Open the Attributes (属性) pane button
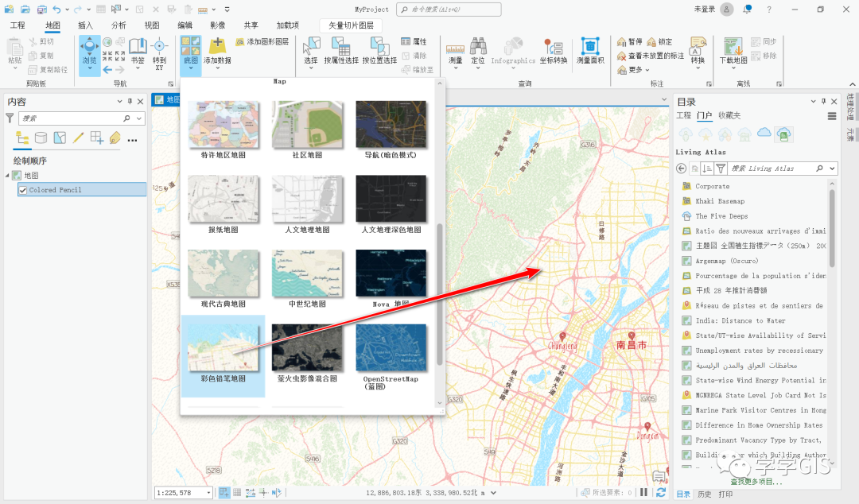The height and width of the screenshot is (504, 859). (x=414, y=41)
